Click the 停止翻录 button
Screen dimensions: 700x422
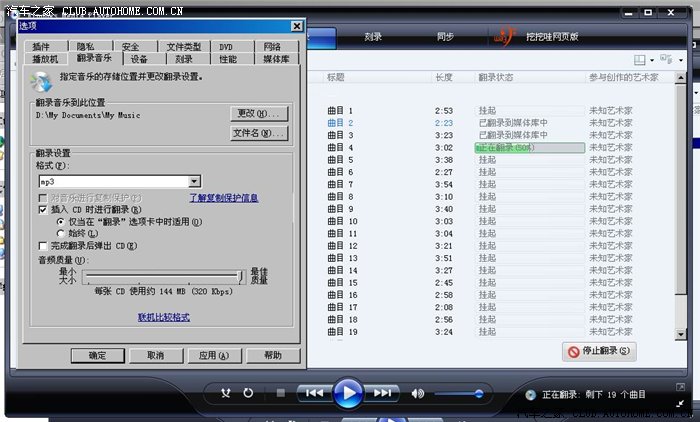(600, 352)
